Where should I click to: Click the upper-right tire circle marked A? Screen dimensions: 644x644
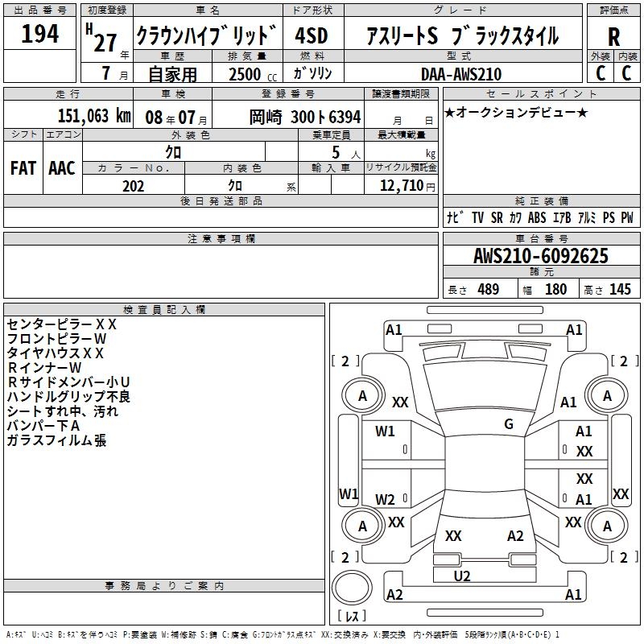coord(607,395)
